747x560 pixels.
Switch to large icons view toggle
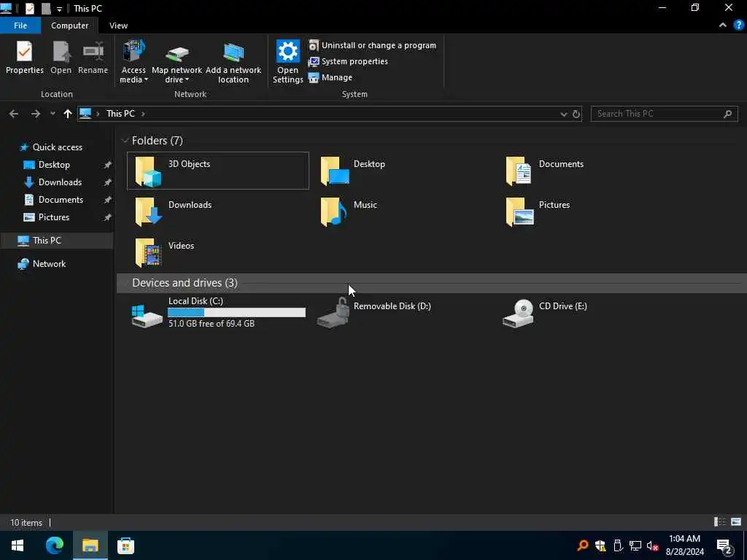point(736,522)
